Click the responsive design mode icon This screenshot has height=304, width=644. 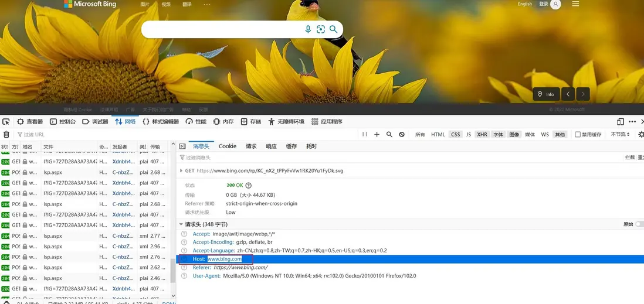620,121
